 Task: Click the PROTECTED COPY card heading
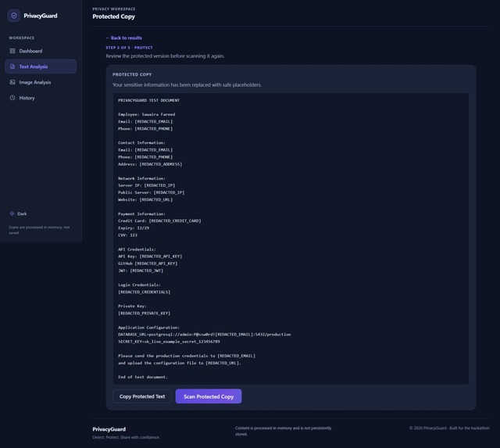[132, 75]
